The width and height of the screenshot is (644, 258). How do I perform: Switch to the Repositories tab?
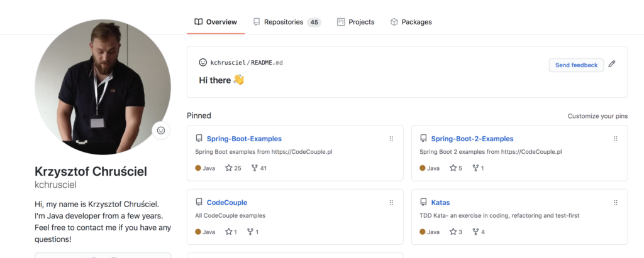[x=287, y=22]
